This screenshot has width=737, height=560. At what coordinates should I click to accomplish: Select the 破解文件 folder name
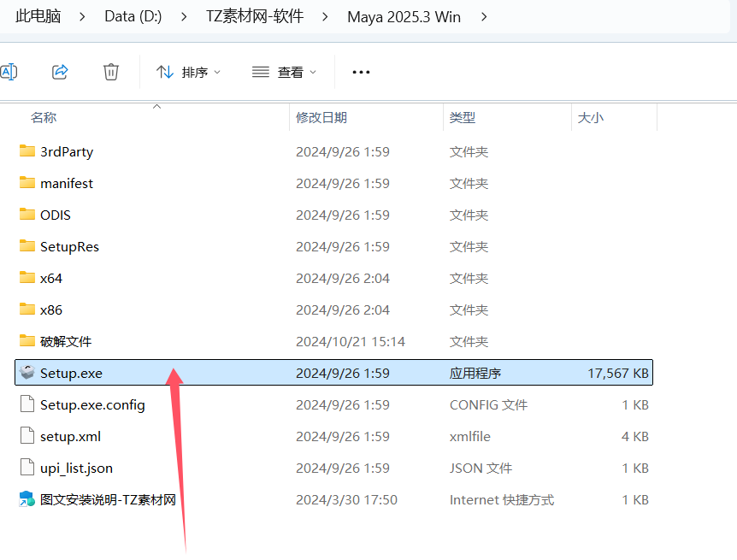tap(66, 341)
